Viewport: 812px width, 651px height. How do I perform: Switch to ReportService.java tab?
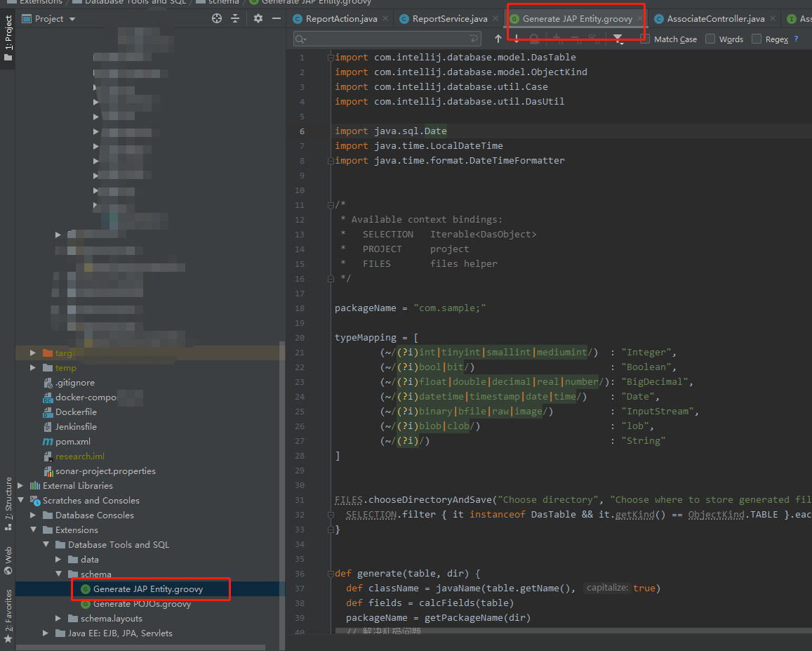pos(449,19)
